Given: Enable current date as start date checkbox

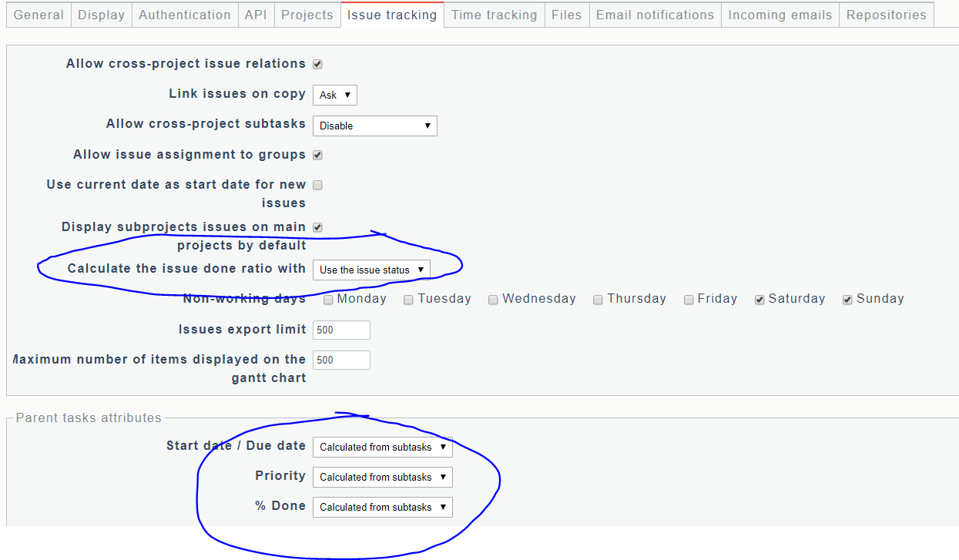Looking at the screenshot, I should 317,185.
